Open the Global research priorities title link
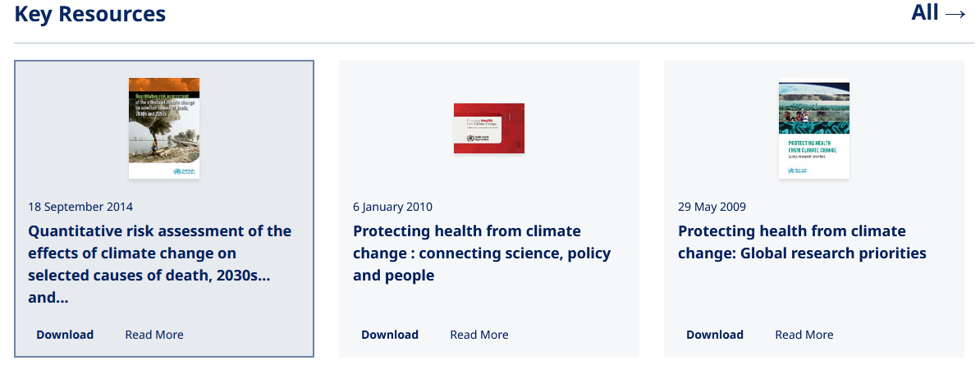This screenshot has height=374, width=980. coord(802,242)
